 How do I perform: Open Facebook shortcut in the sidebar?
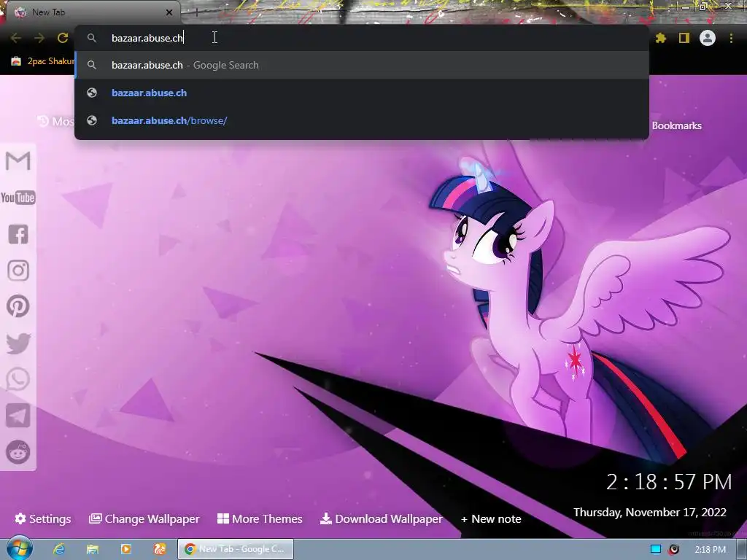[18, 234]
